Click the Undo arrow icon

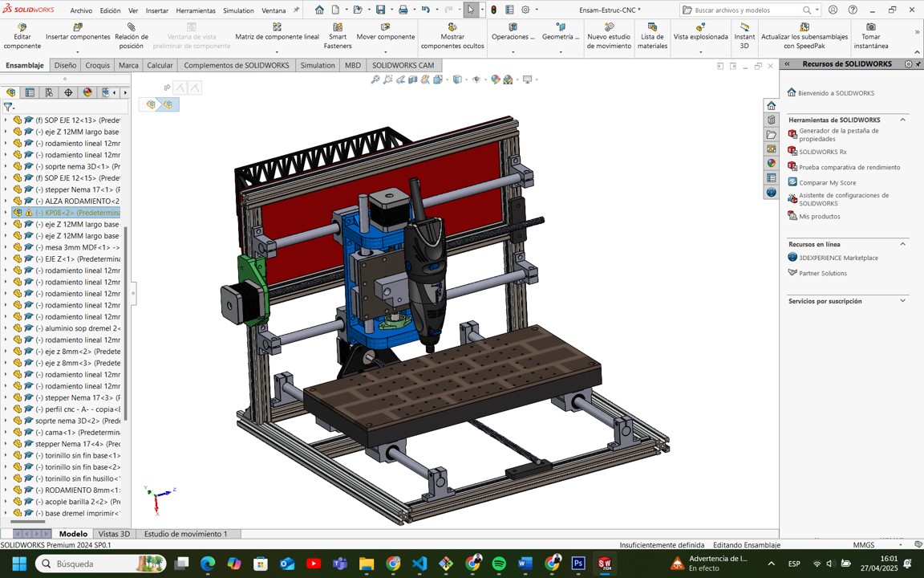click(x=425, y=10)
